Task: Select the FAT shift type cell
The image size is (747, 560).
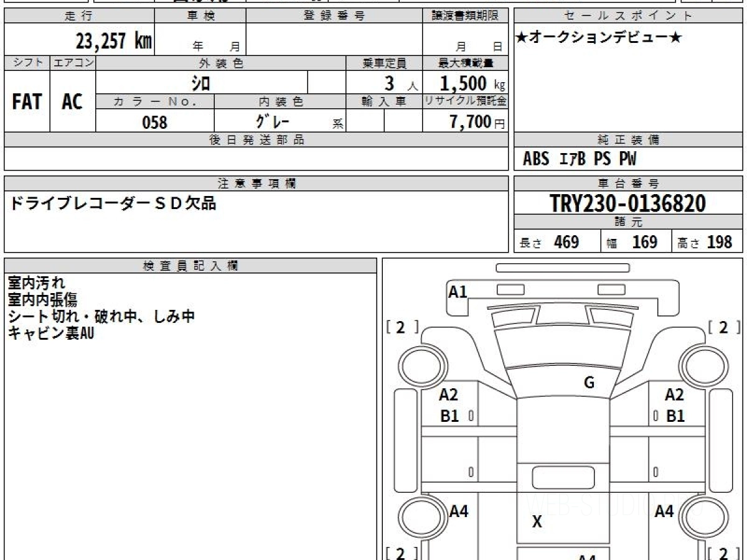Action: point(27,101)
